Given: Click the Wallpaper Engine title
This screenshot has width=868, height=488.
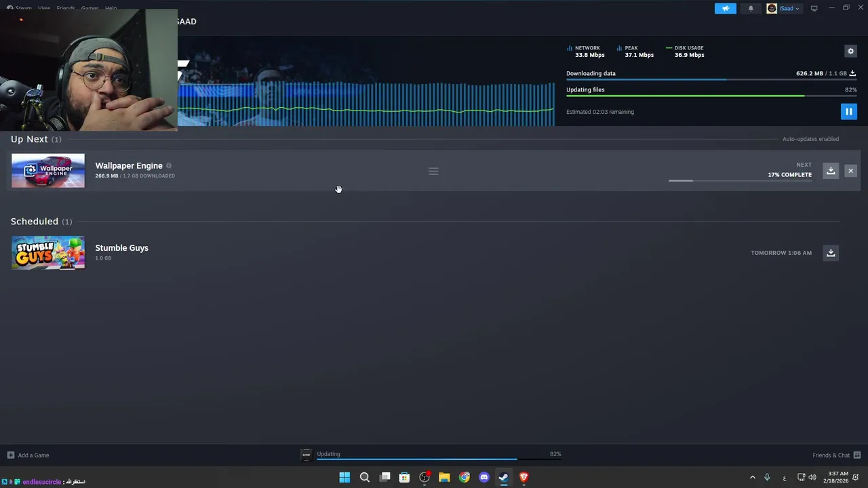Looking at the screenshot, I should pos(129,165).
